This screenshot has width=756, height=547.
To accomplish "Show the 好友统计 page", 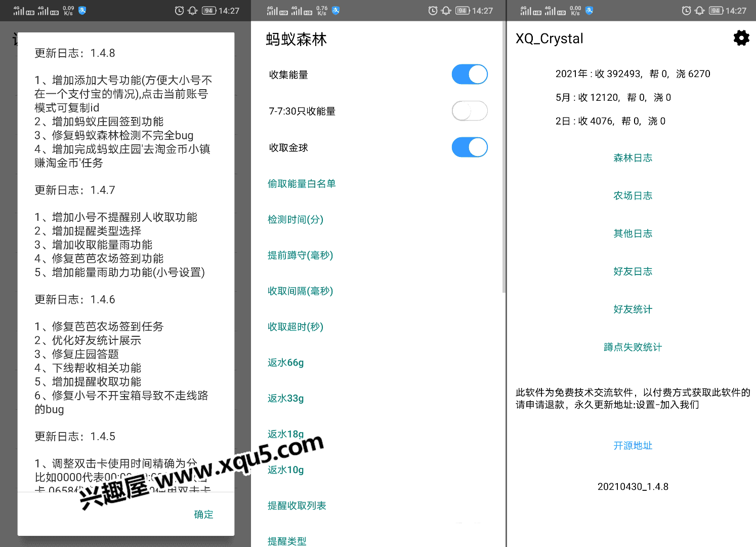I will [633, 309].
